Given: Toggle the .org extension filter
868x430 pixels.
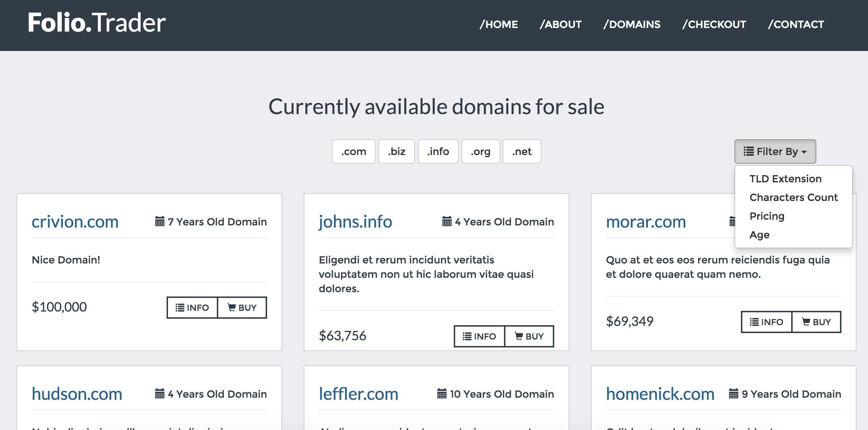Looking at the screenshot, I should point(481,151).
